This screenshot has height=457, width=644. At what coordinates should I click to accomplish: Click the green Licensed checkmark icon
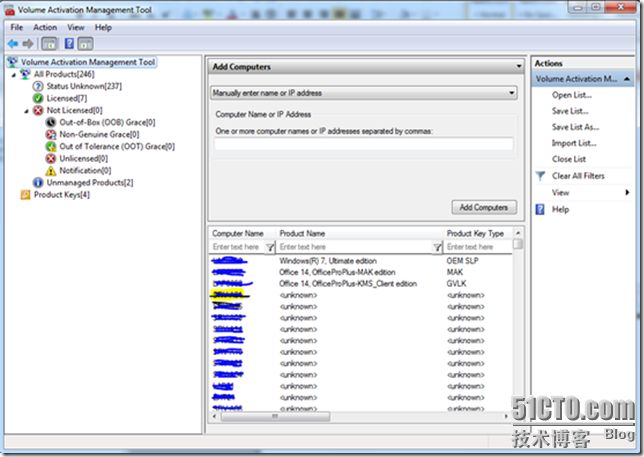point(38,98)
